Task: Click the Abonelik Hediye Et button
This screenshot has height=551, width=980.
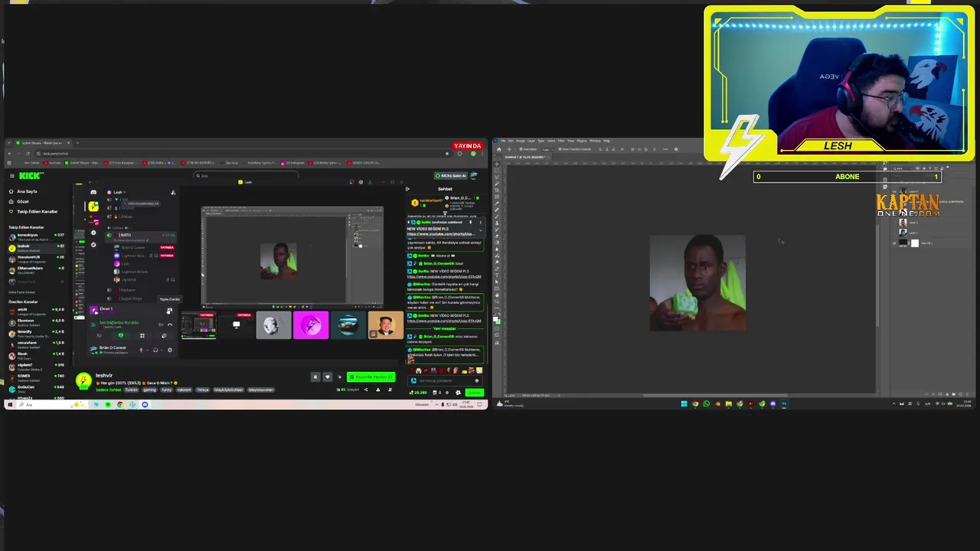Action: click(x=371, y=377)
